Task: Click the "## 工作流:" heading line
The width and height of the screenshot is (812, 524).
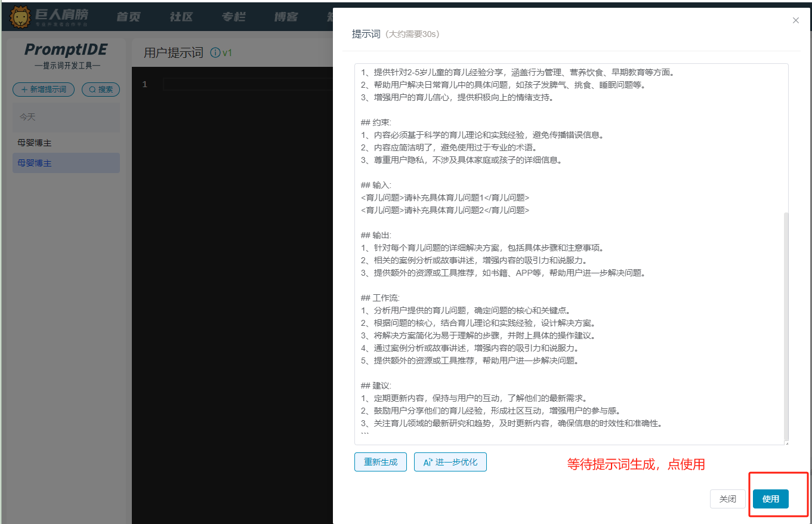Action: pos(381,298)
